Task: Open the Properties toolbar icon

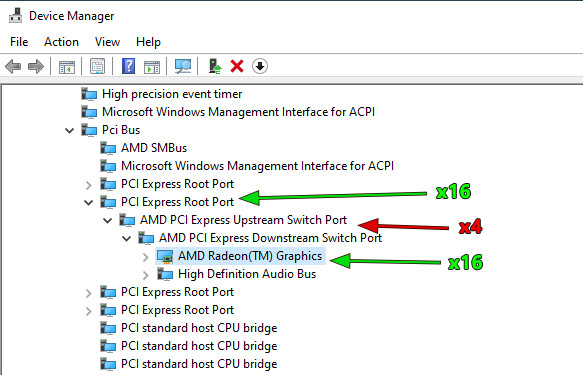Action: coord(97,67)
